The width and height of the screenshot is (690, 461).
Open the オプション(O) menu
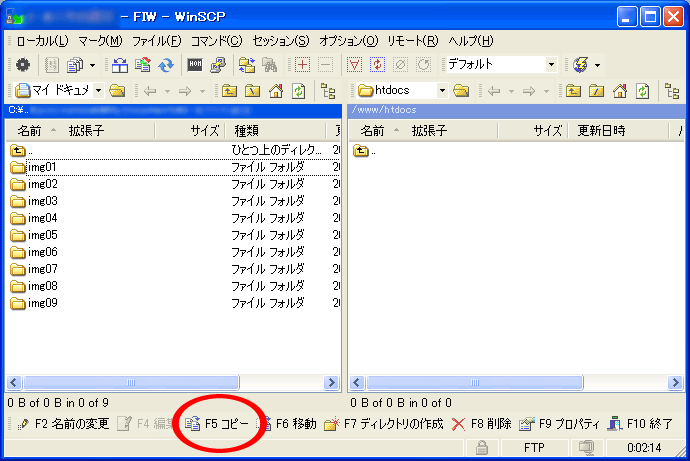pos(348,41)
